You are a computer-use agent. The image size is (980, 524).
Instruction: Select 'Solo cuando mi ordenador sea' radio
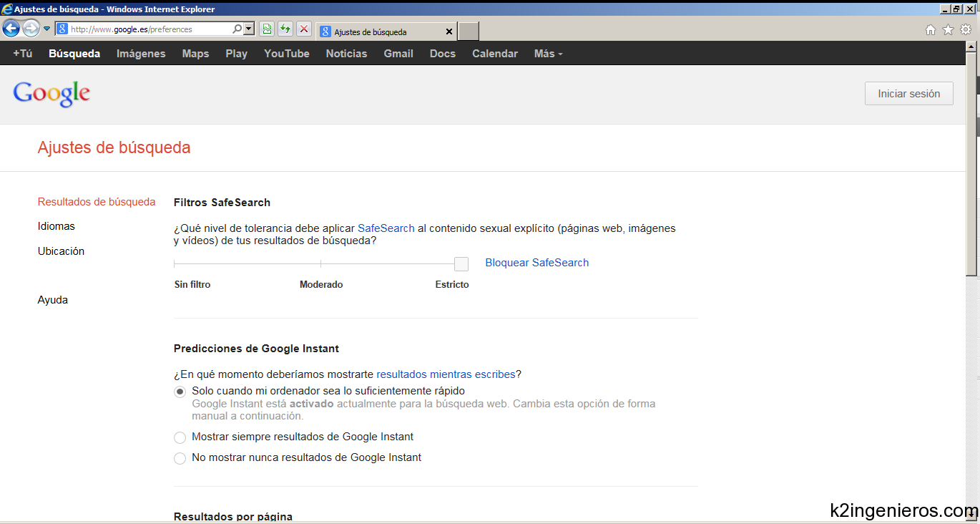pyautogui.click(x=180, y=392)
